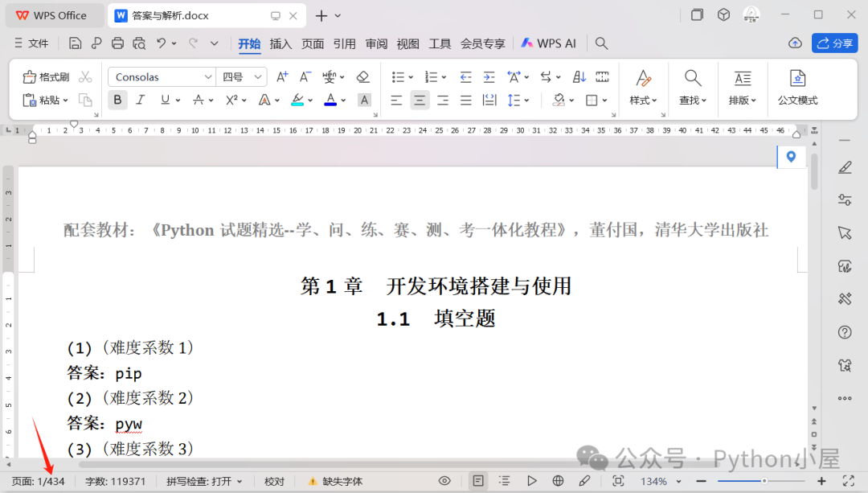Click the Decrease indent icon
Viewport: 868px width, 493px height.
465,77
